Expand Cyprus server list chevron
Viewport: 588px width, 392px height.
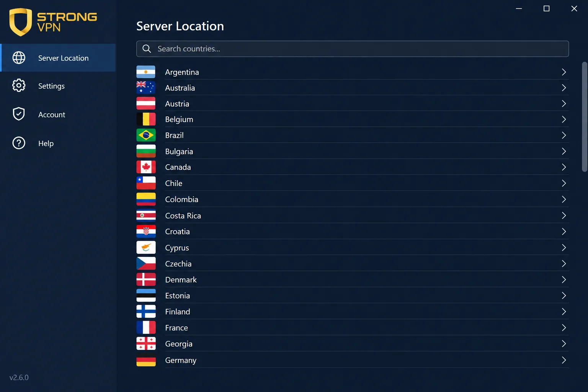coord(563,247)
